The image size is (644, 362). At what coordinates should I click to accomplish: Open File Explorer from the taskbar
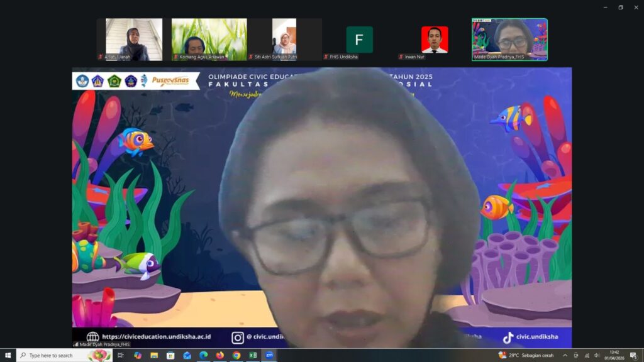pyautogui.click(x=154, y=355)
